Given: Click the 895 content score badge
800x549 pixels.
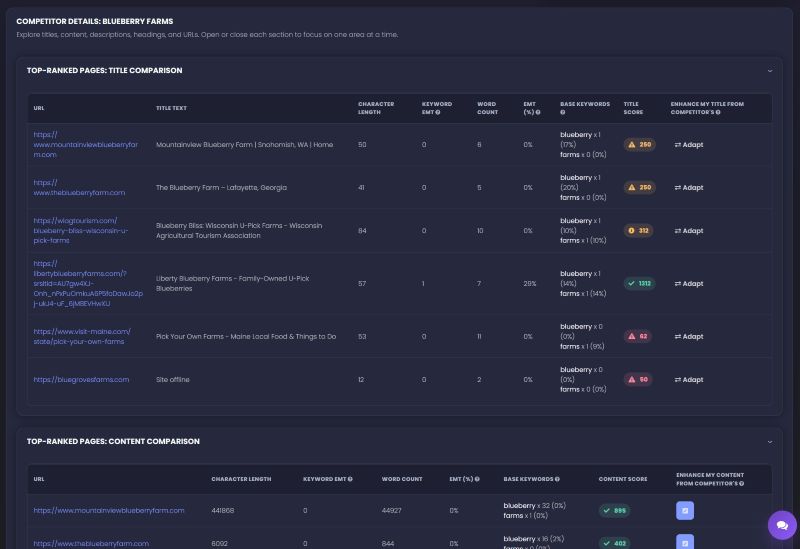Looking at the screenshot, I should [x=614, y=511].
